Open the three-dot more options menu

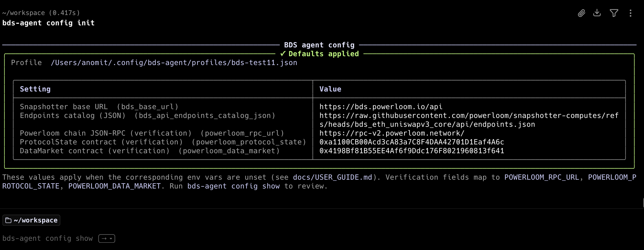click(x=631, y=13)
